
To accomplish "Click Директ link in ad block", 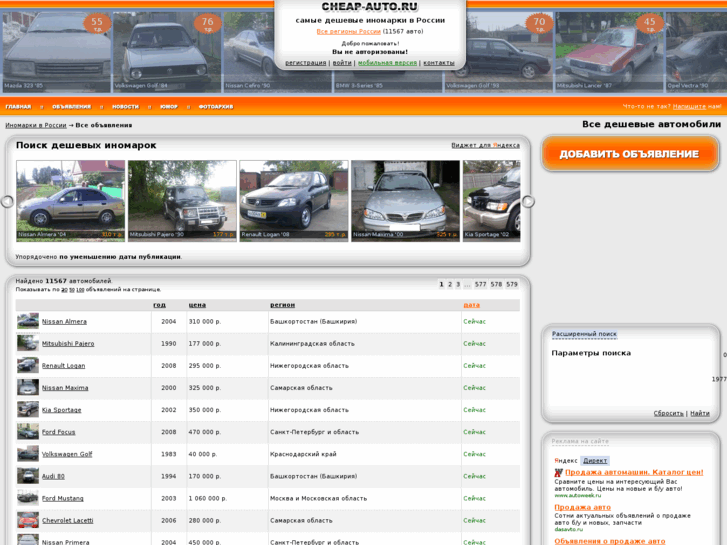I will (x=595, y=461).
